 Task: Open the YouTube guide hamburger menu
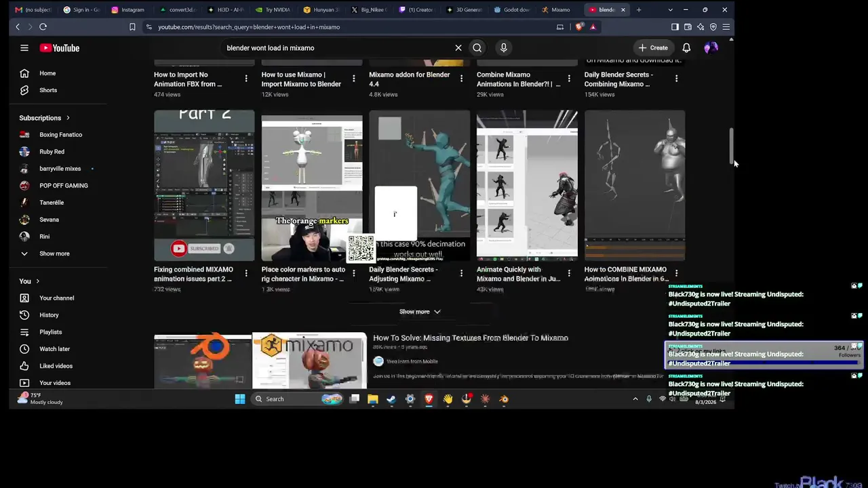pyautogui.click(x=24, y=48)
